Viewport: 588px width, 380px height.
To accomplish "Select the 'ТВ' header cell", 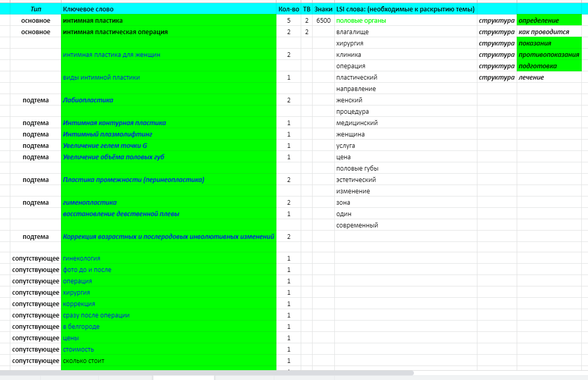I will 306,9.
